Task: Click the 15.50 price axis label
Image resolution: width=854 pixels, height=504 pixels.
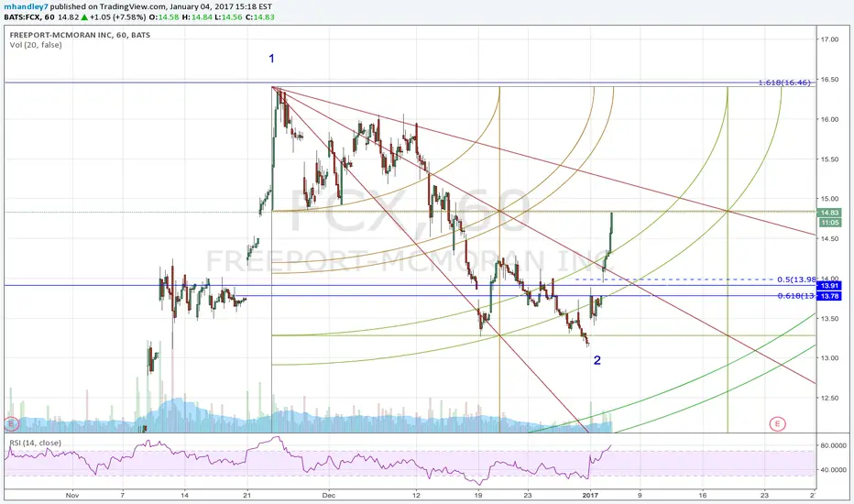Action: [x=829, y=159]
